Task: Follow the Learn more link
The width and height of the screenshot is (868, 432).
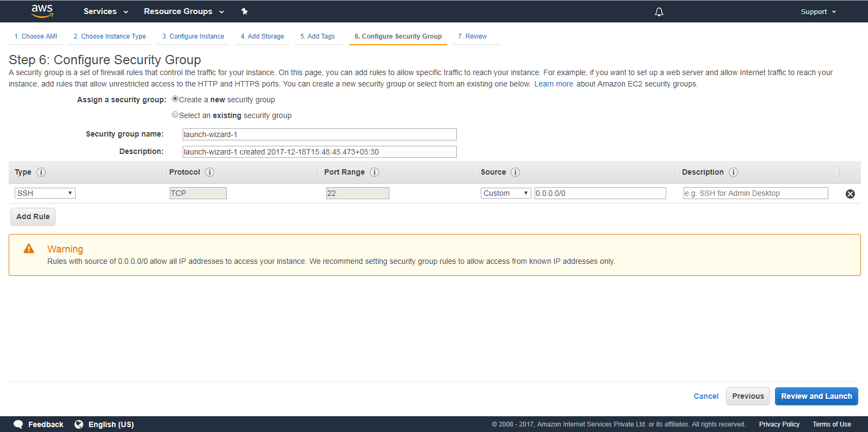Action: tap(553, 84)
